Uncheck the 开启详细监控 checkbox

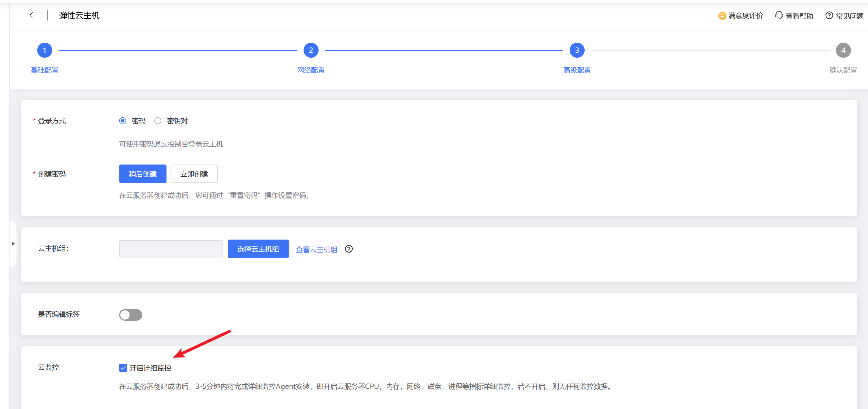[123, 367]
